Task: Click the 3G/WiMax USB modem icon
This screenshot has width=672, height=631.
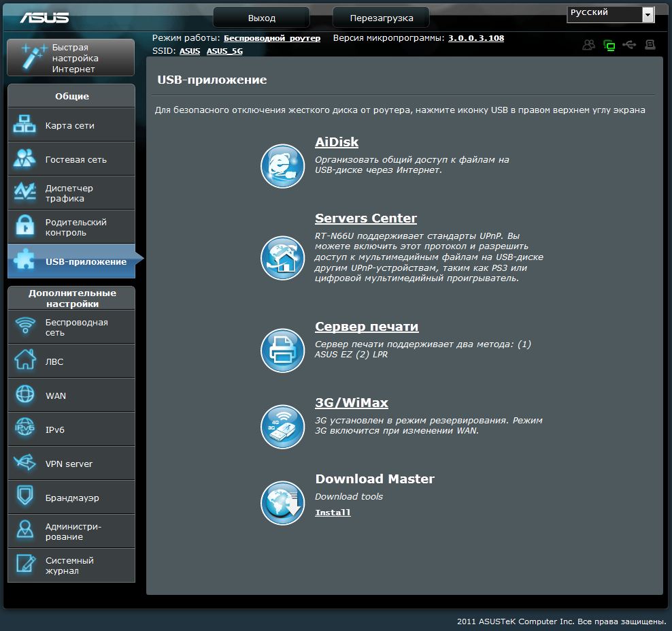Action: click(x=282, y=427)
